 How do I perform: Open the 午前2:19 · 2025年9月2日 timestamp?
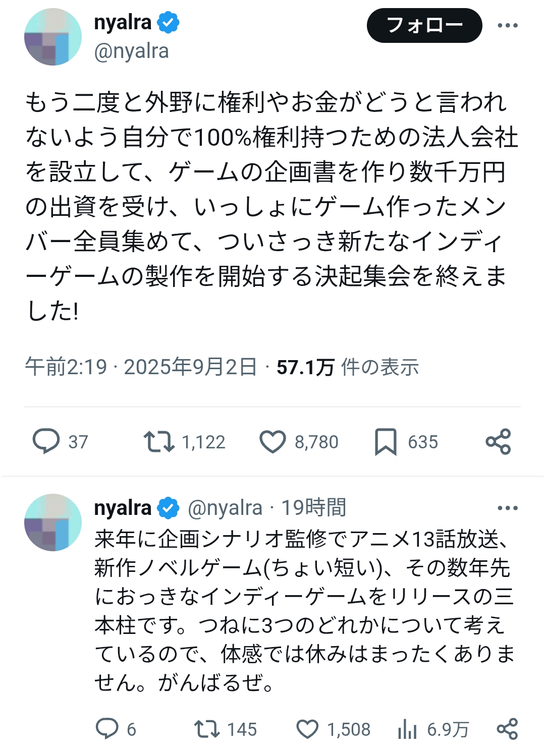click(141, 367)
